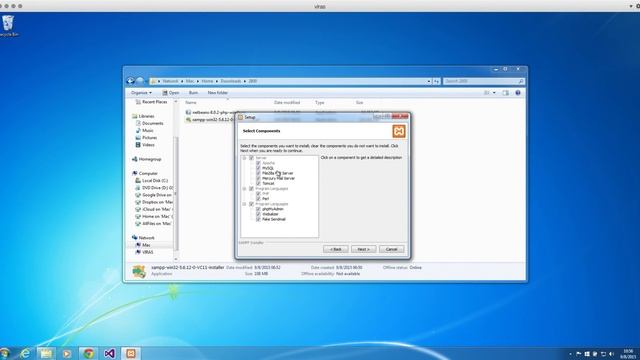
Task: Launch Internet Explorer from the taskbar
Action: tap(25, 353)
